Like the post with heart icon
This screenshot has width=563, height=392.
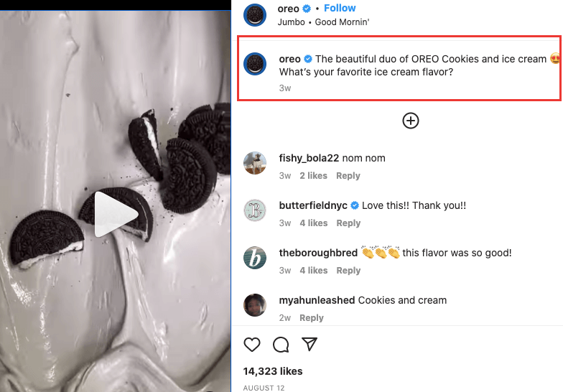(252, 345)
